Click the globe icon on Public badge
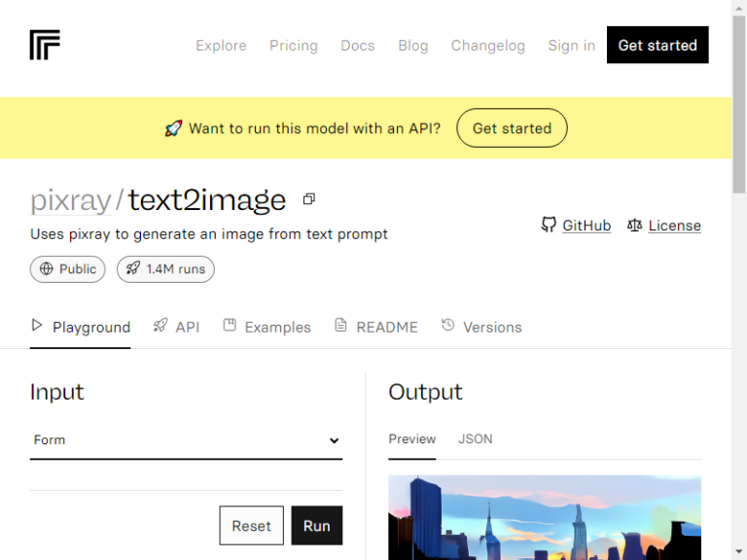 click(x=47, y=269)
